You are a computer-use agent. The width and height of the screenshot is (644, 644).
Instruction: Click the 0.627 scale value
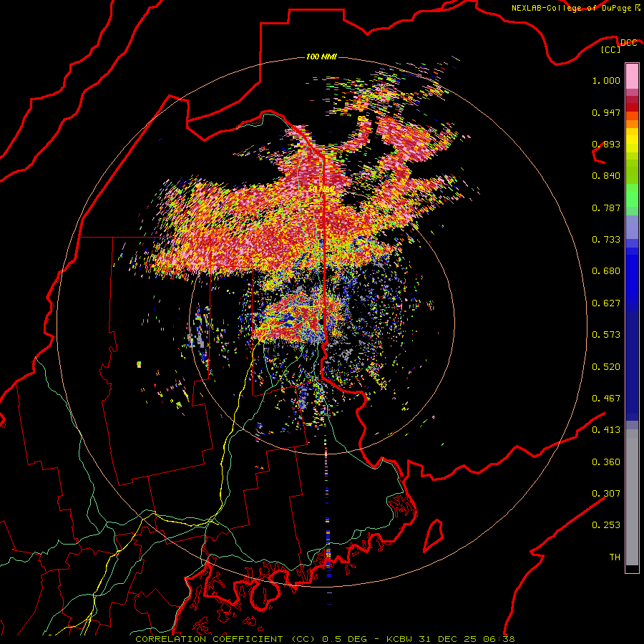[x=606, y=303]
